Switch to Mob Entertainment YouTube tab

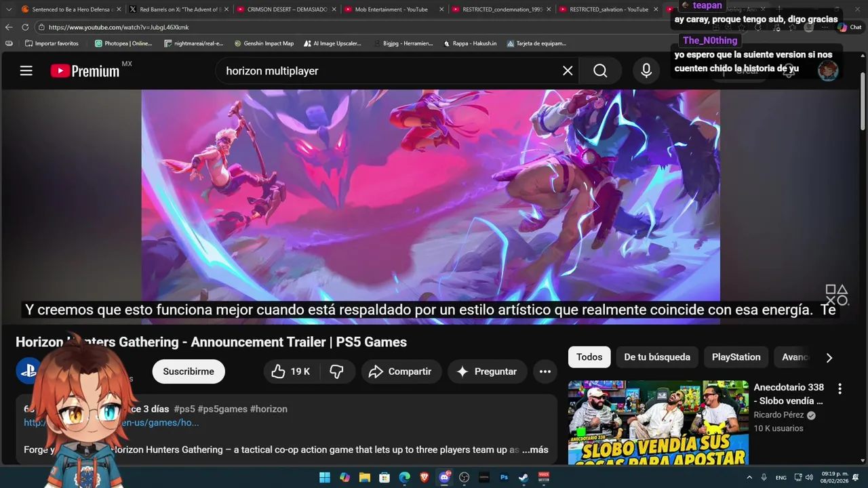point(393,9)
